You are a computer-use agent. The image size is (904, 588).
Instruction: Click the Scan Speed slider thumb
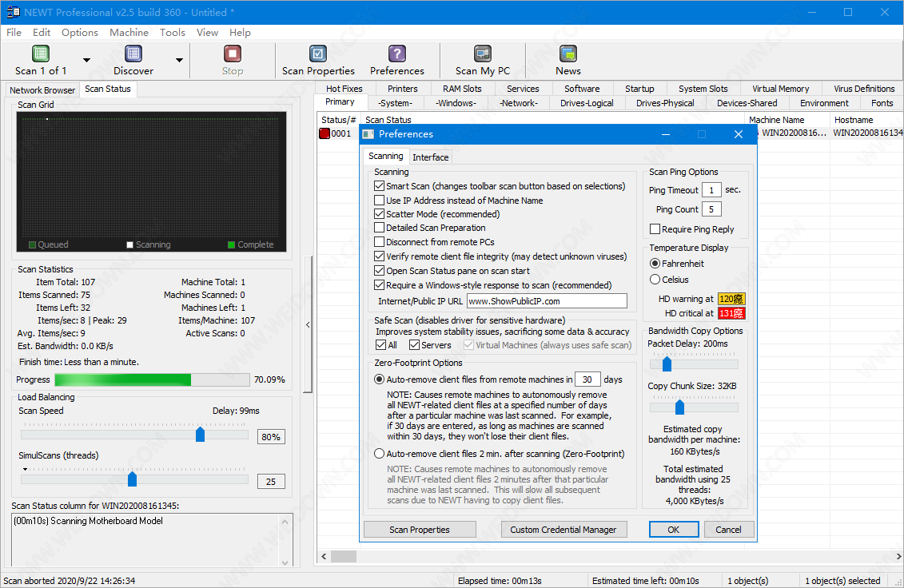tap(200, 434)
